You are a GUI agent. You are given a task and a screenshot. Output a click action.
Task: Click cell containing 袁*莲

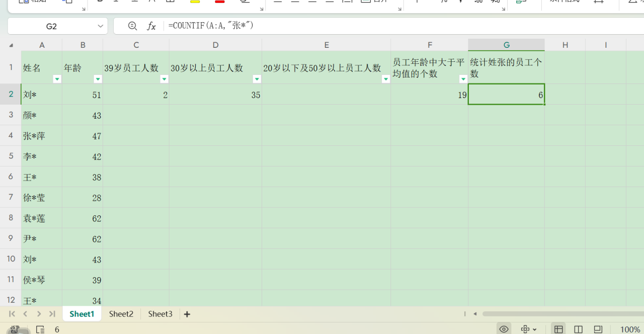tap(42, 218)
